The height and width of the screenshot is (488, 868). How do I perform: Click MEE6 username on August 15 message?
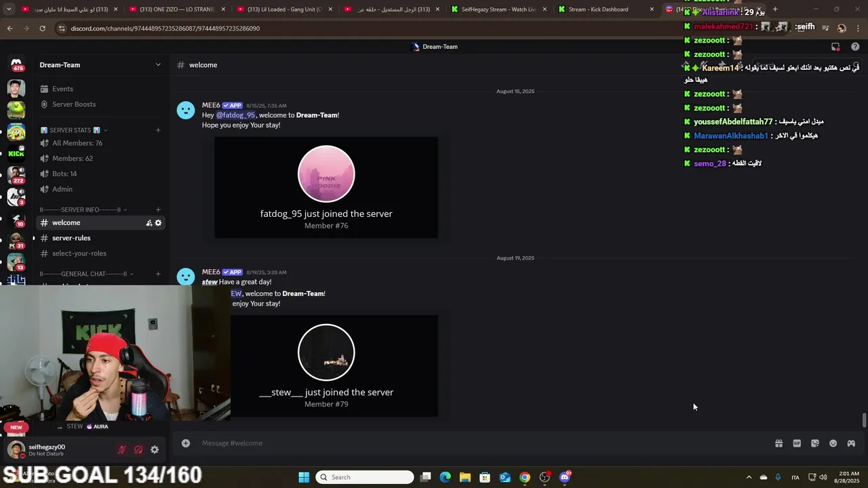(x=211, y=105)
